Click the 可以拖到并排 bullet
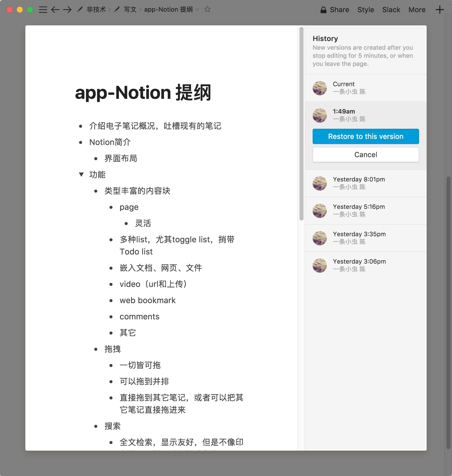 pos(144,381)
